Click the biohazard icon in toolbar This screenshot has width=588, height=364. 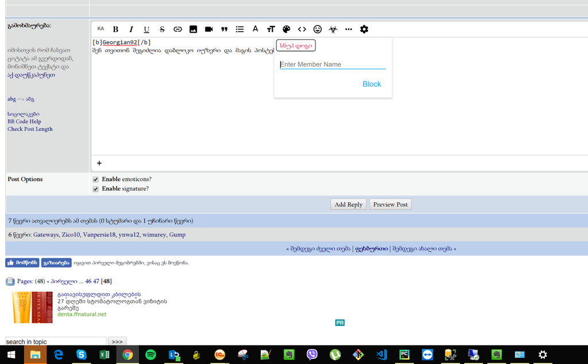pos(333,29)
